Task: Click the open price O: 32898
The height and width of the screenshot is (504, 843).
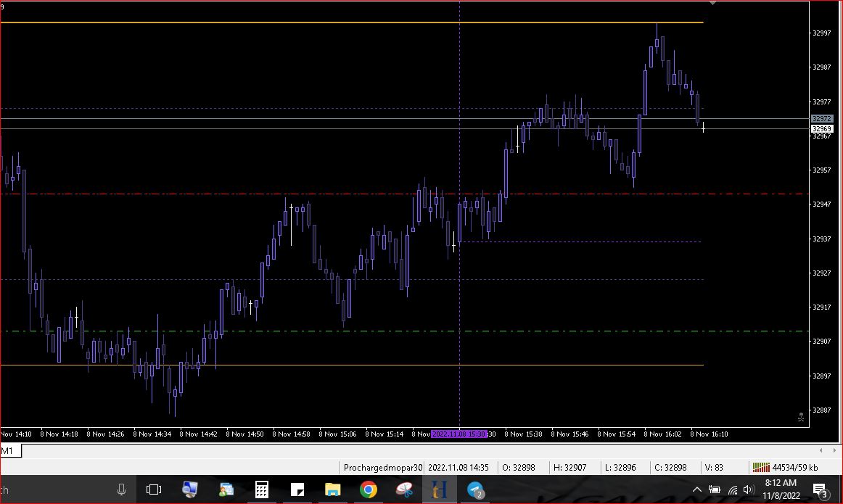Action: coord(518,468)
